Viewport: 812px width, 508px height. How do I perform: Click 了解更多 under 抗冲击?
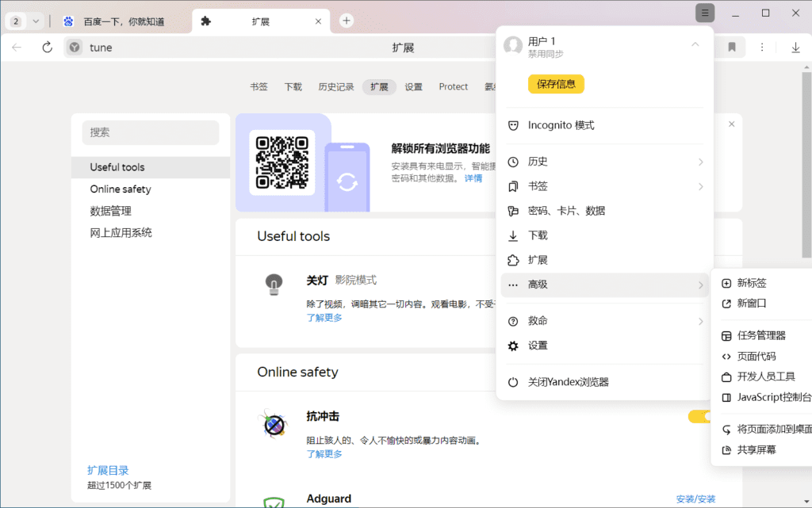(x=324, y=453)
